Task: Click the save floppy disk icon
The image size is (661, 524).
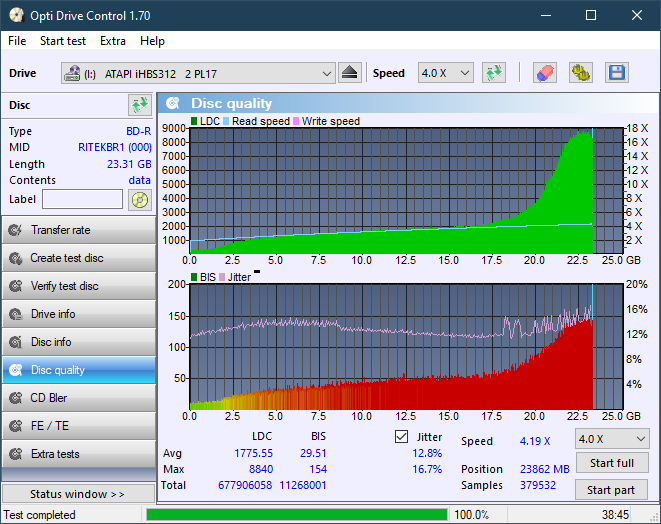Action: pyautogui.click(x=616, y=73)
